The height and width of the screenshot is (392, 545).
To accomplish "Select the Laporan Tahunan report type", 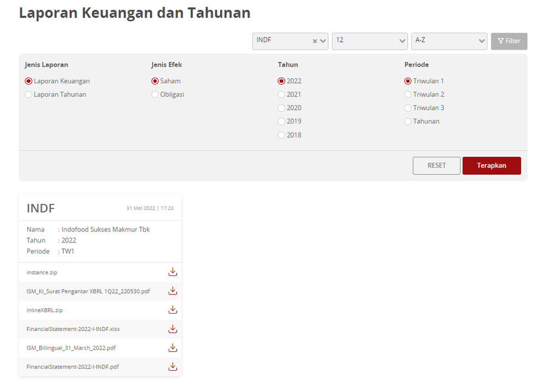I will [x=28, y=94].
